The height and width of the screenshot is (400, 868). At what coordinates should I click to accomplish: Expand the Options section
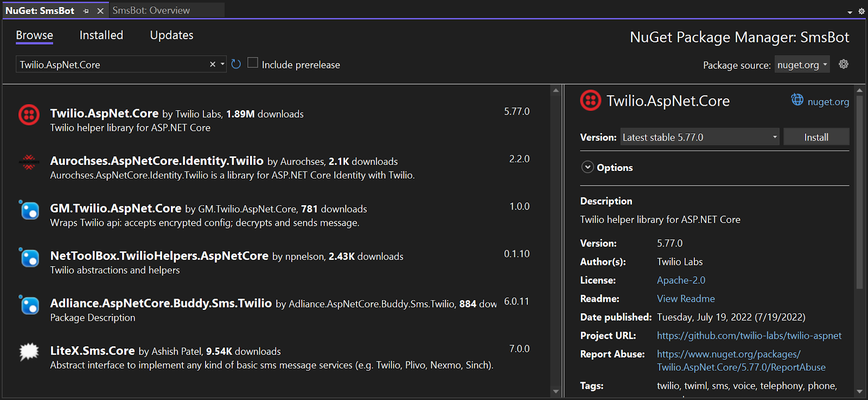point(588,167)
